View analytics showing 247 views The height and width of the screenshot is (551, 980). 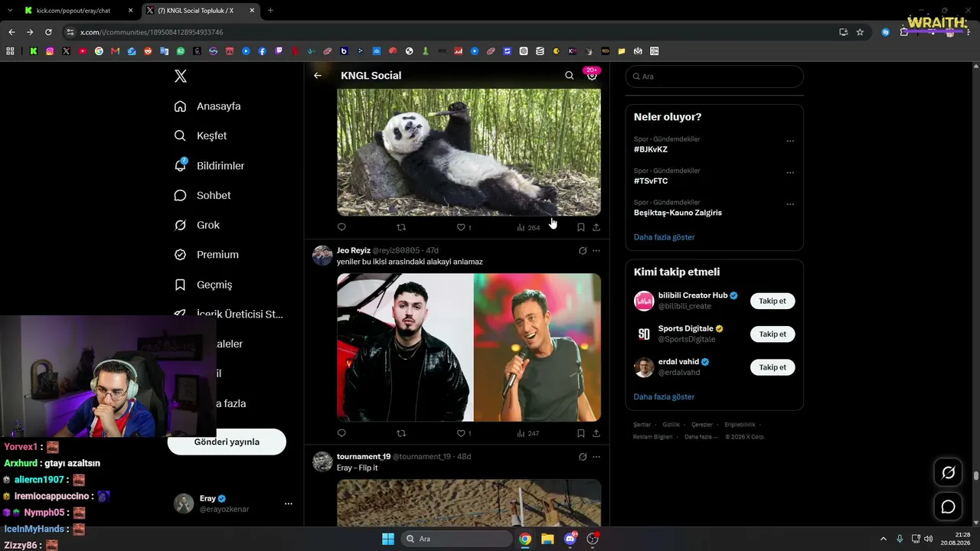pos(528,433)
